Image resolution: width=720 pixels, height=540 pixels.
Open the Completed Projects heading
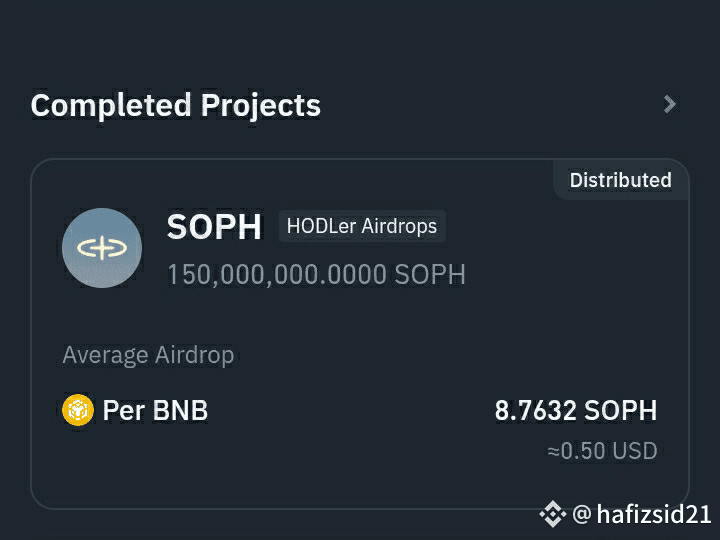[x=175, y=106]
